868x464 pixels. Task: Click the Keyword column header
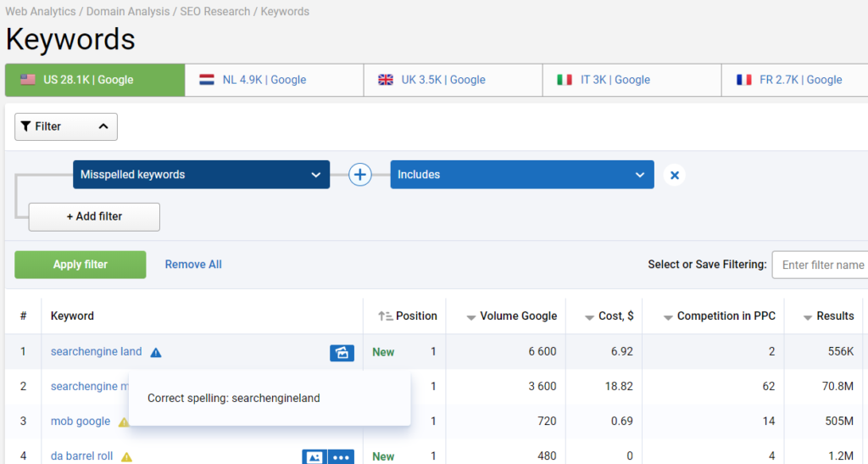pos(72,316)
